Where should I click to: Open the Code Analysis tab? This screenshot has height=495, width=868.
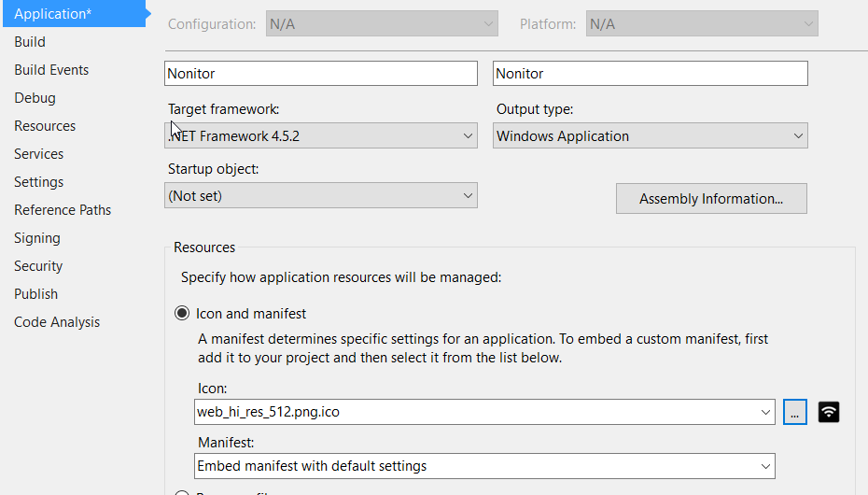(57, 322)
